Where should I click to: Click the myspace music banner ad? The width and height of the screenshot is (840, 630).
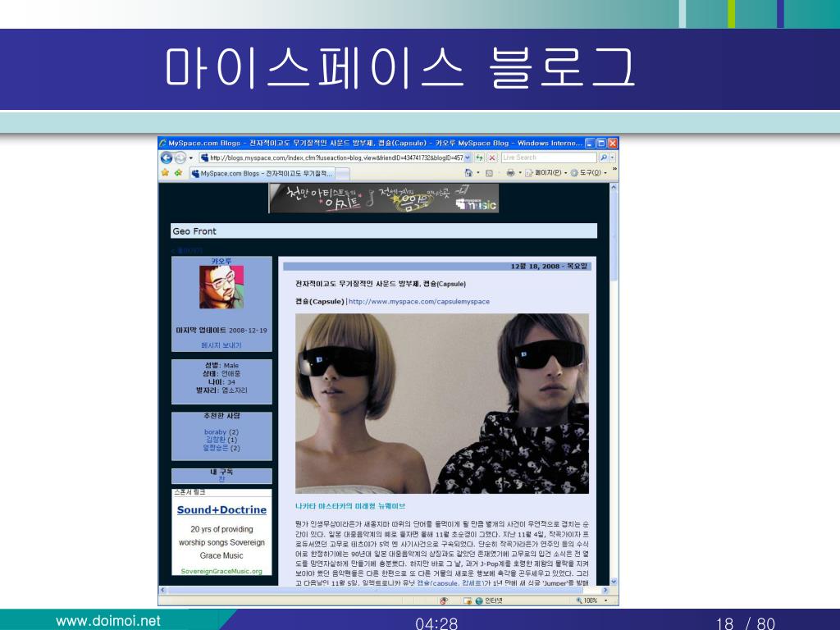pyautogui.click(x=384, y=199)
